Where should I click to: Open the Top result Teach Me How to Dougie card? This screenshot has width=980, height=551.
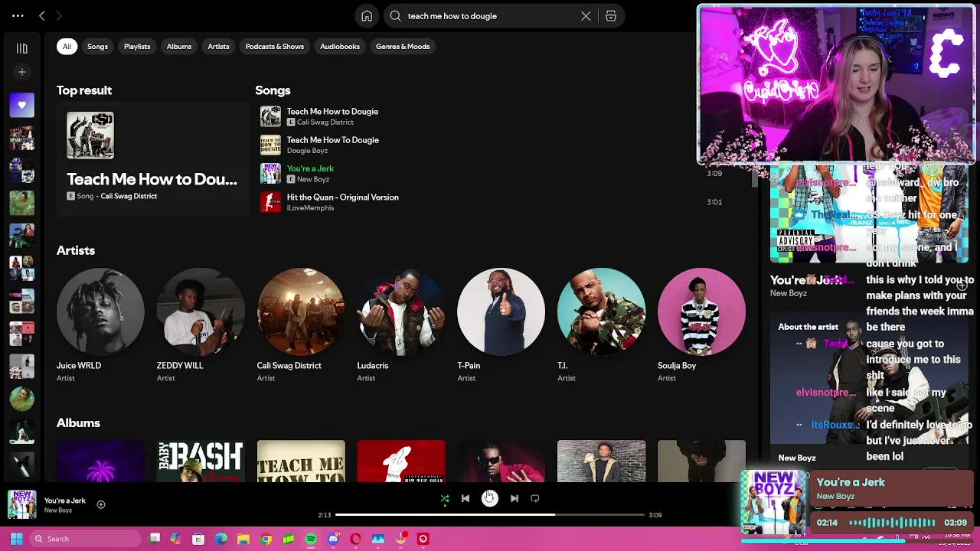[x=152, y=158]
